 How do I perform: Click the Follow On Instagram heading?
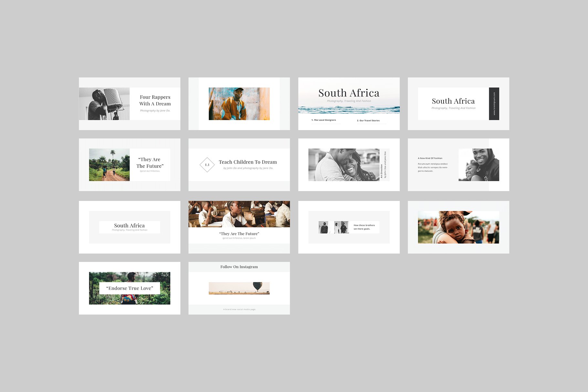tap(239, 267)
